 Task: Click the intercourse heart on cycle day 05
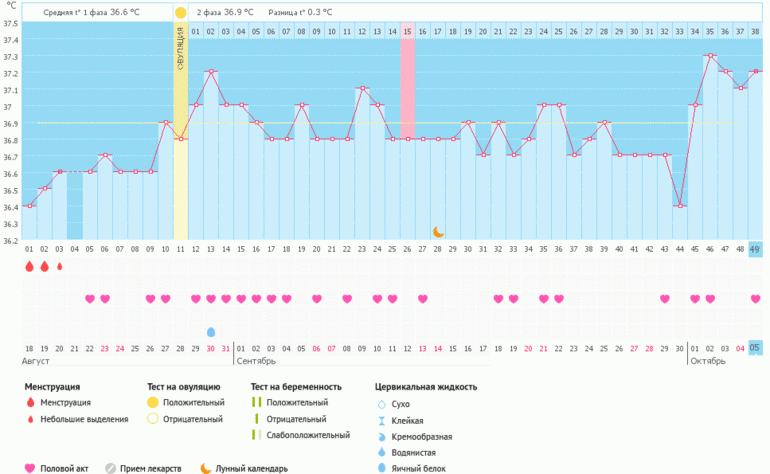[x=90, y=299]
